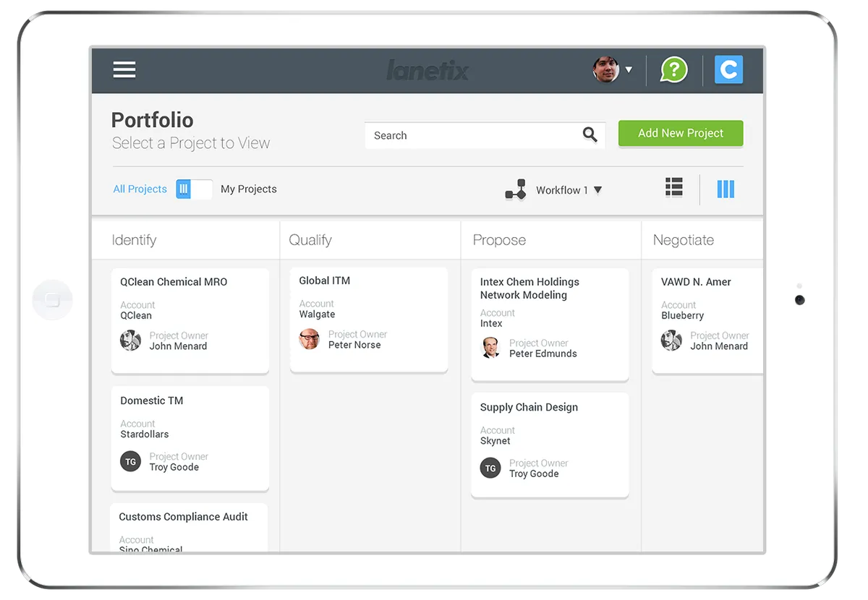868x600 pixels.
Task: Open Customs Compliance Audit project card
Action: [189, 528]
